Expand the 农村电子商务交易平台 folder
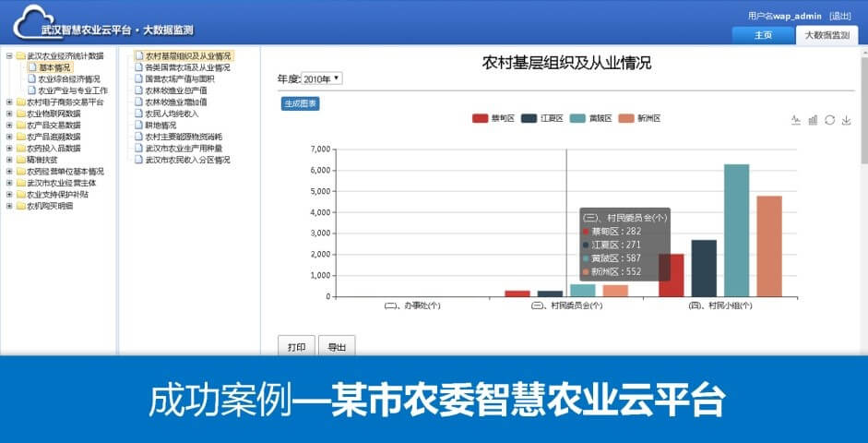The image size is (868, 443). [x=9, y=102]
